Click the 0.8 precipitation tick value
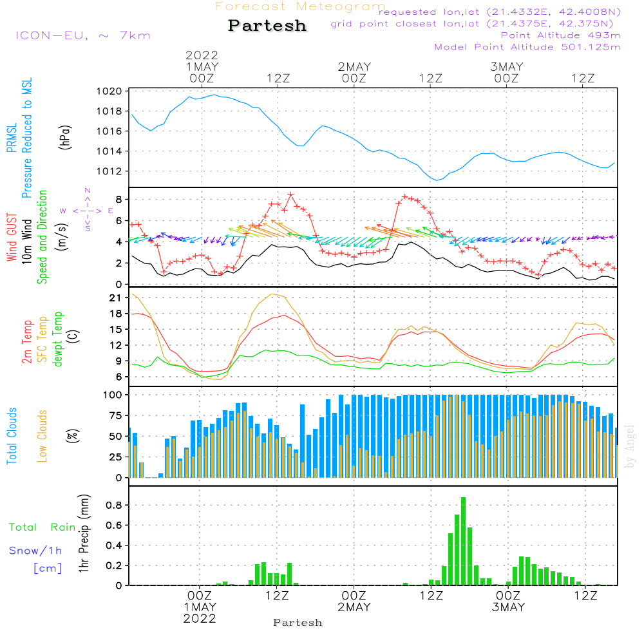 coord(114,505)
